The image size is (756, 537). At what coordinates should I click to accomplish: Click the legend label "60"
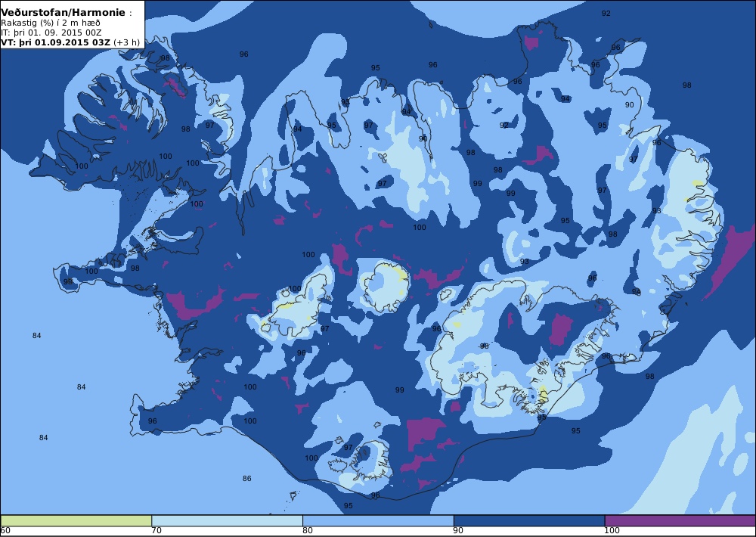pyautogui.click(x=5, y=531)
